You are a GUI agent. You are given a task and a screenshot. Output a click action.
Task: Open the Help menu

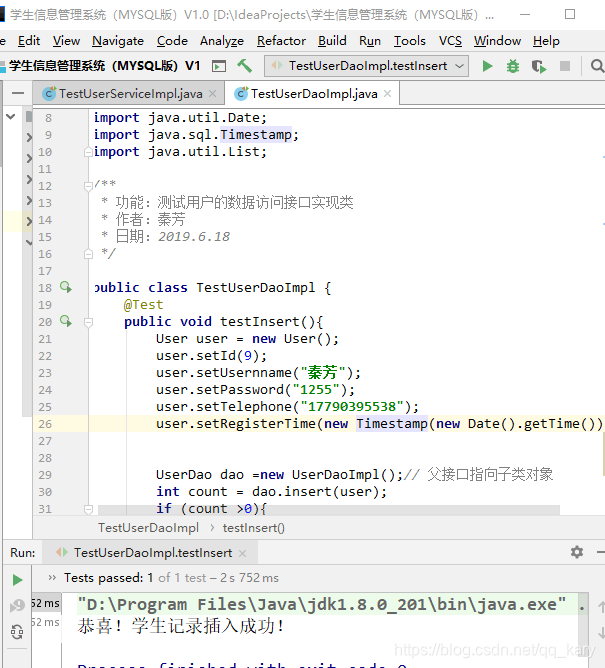(546, 41)
